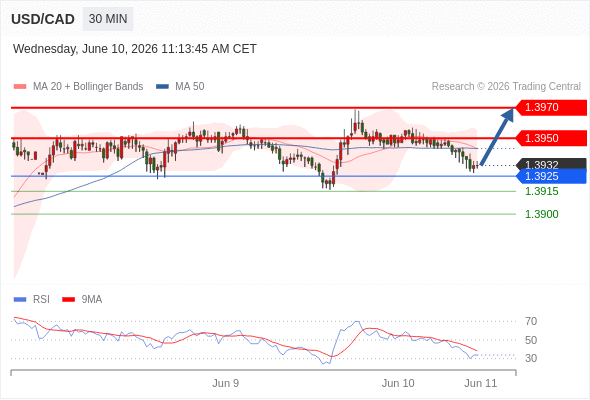Click the Research Trading Central copyright text
Image resolution: width=590 pixels, height=400 pixels.
point(506,87)
